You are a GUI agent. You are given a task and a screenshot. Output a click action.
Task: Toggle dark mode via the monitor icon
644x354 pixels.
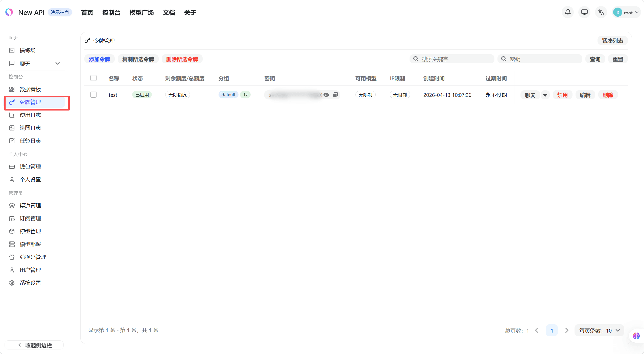click(x=584, y=12)
